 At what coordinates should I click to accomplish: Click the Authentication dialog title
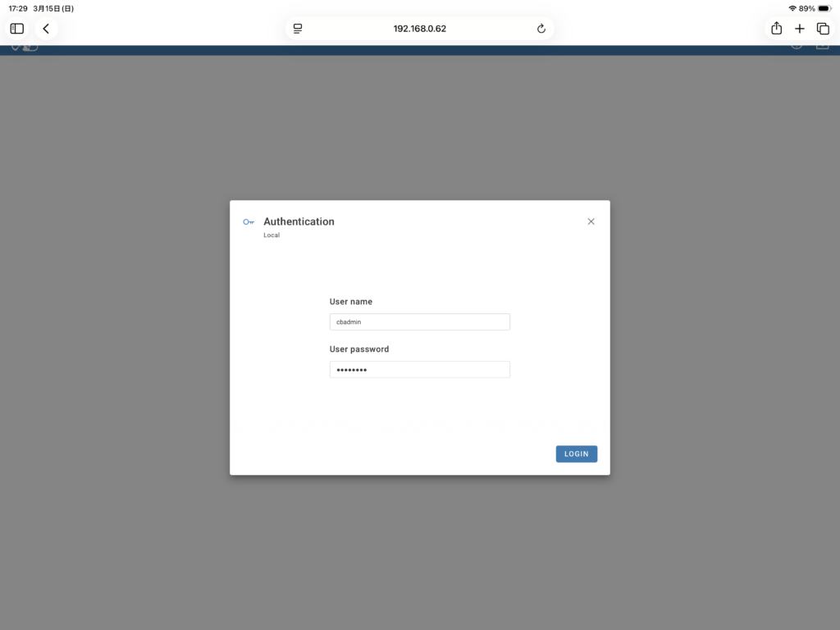[x=299, y=221]
